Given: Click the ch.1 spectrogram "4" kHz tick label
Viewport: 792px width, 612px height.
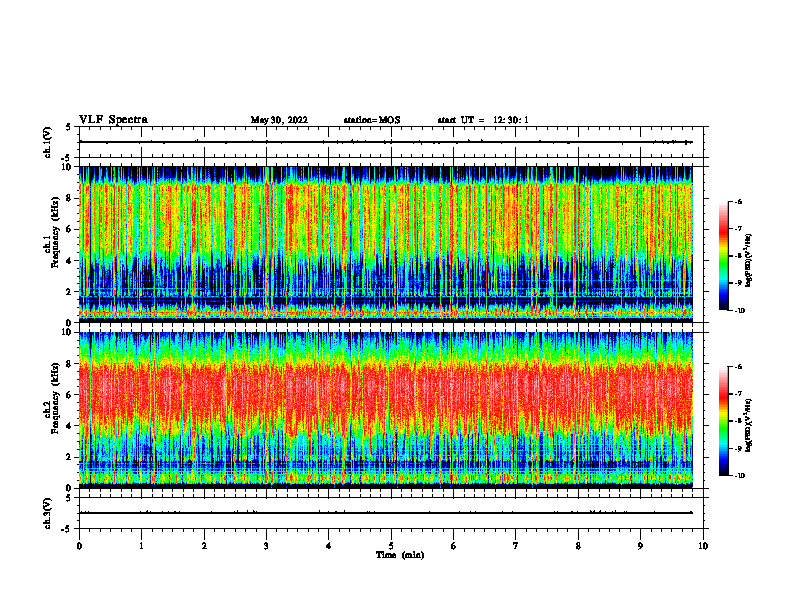Looking at the screenshot, I should coord(70,261).
